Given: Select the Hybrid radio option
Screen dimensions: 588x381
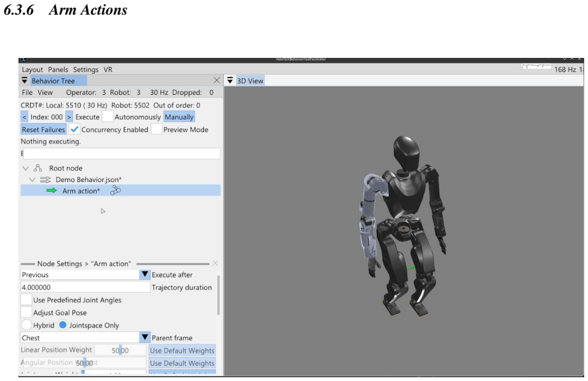Looking at the screenshot, I should [x=26, y=324].
